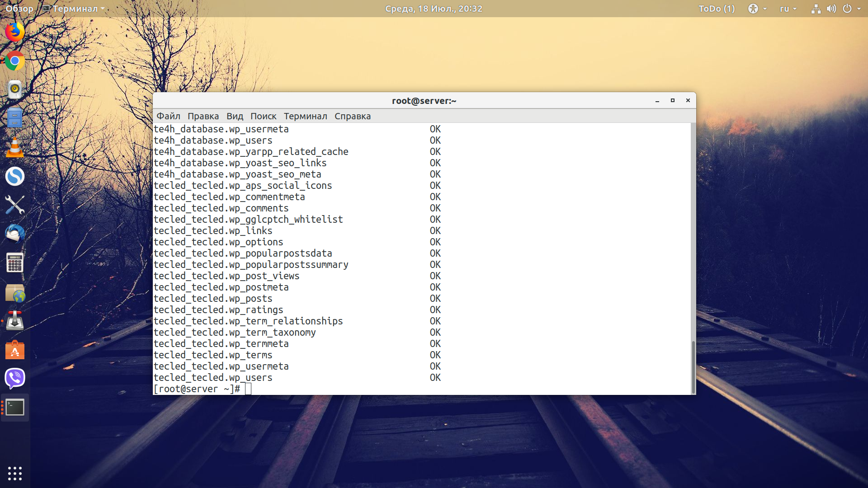Open the ToDo (1) indicator
The image size is (868, 488).
717,9
